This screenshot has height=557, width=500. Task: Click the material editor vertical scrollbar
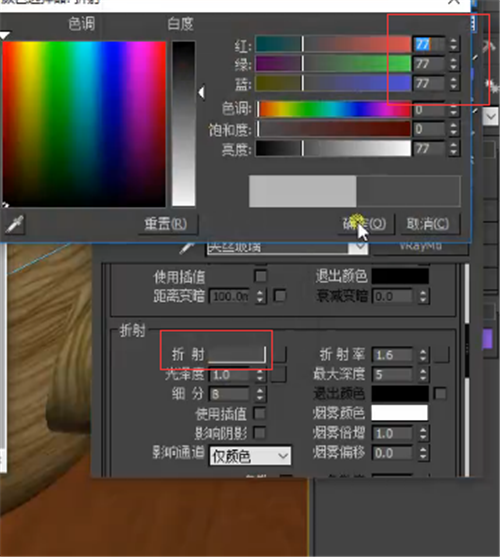[467, 369]
